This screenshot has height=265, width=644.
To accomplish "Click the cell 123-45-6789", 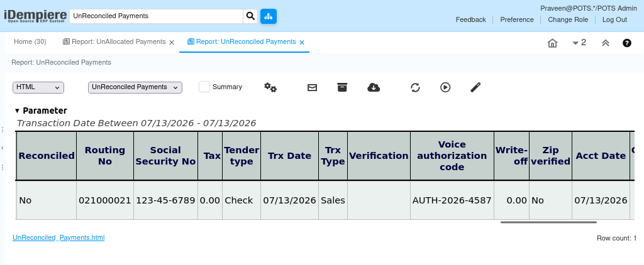I will click(x=165, y=200).
